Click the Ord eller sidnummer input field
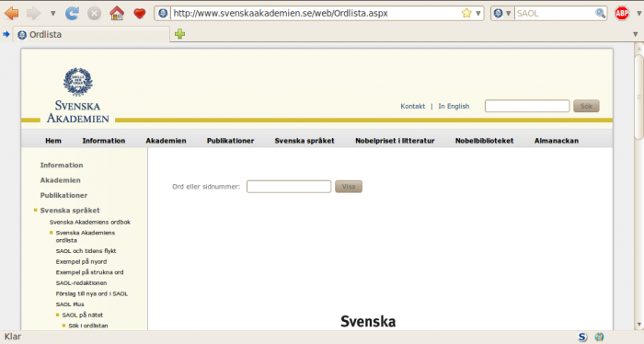 pyautogui.click(x=289, y=187)
